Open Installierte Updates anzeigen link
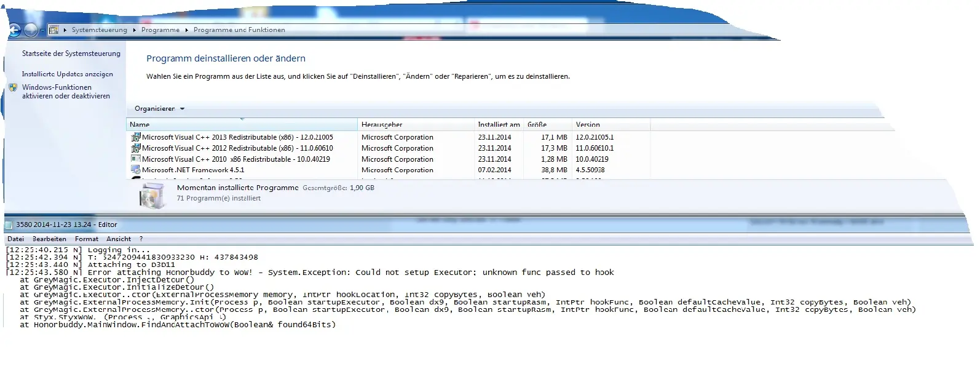Screen dimensions: 980x374 click(x=68, y=74)
